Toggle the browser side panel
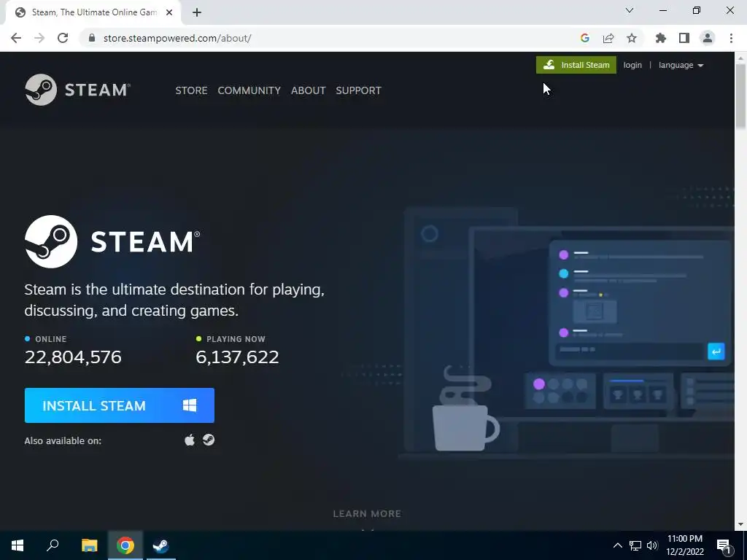747x560 pixels. pyautogui.click(x=684, y=38)
